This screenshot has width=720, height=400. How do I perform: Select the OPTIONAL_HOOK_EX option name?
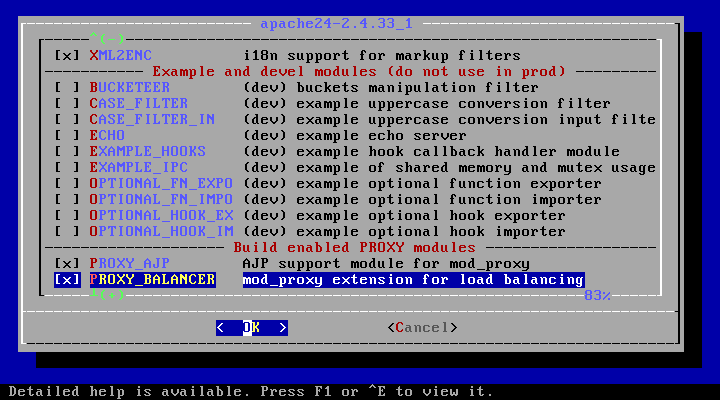[161, 215]
